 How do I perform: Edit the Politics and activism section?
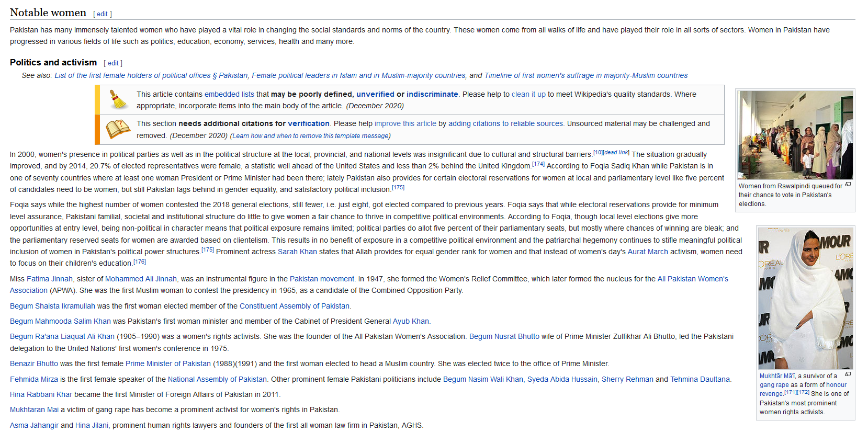(x=113, y=63)
